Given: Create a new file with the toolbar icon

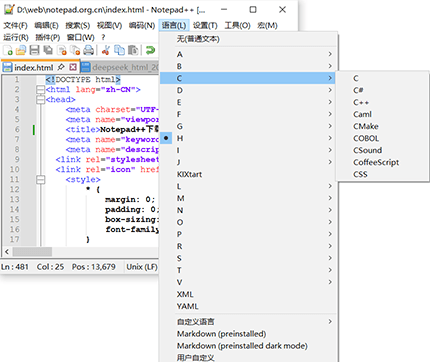Looking at the screenshot, I should coord(8,50).
